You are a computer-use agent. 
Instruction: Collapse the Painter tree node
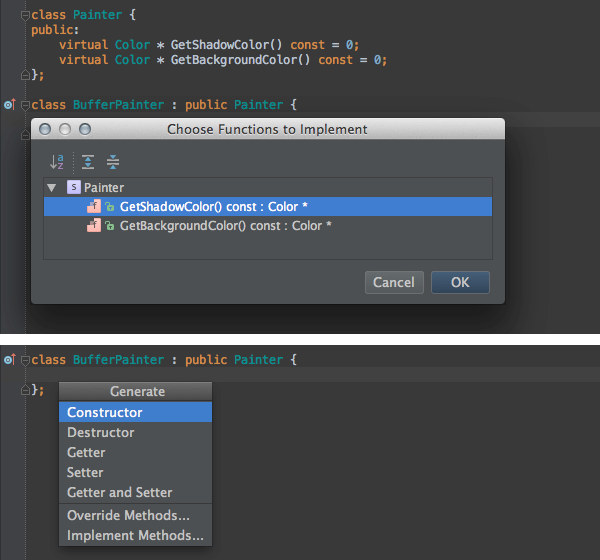click(52, 188)
